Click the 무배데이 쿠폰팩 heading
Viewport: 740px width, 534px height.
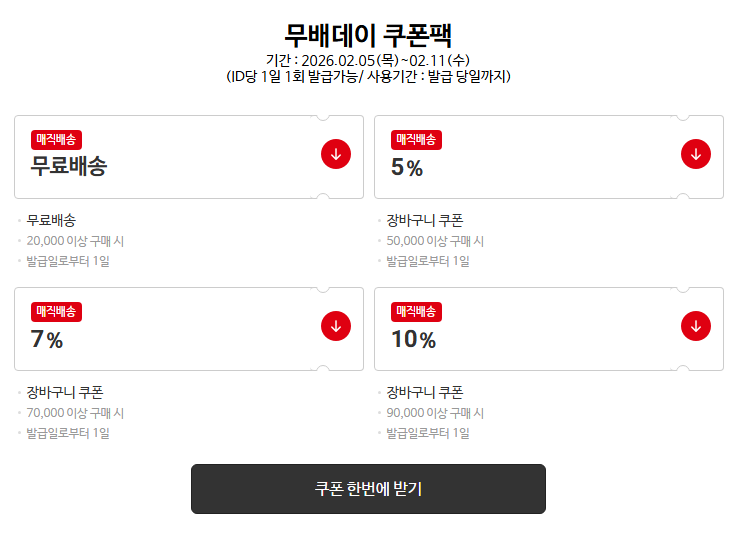click(x=368, y=35)
